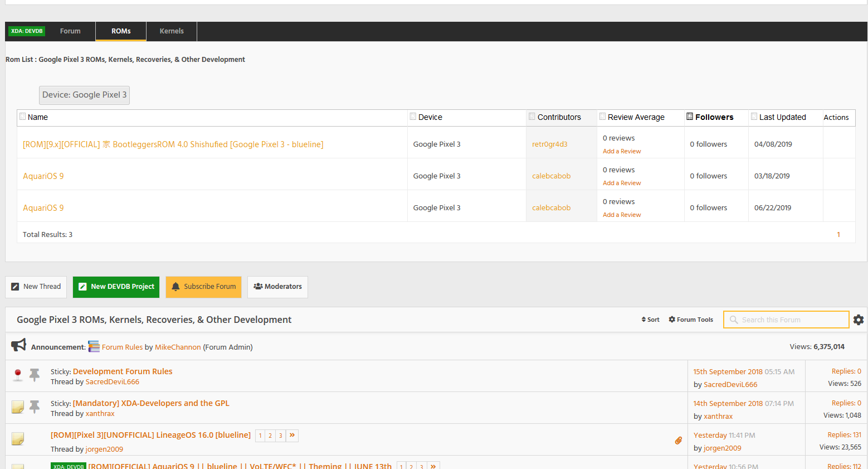
Task: Click the 15th September 2018 last post date
Action: tap(728, 372)
